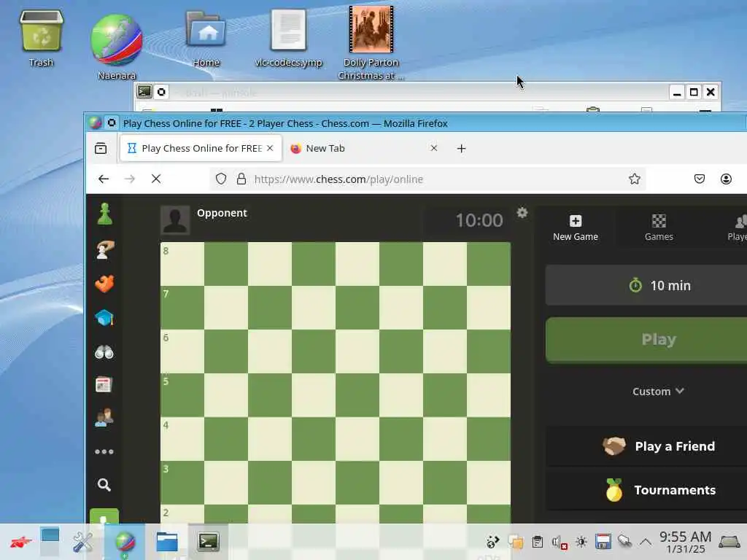Click the sidebar search magnifier icon
The width and height of the screenshot is (747, 560).
pyautogui.click(x=104, y=485)
